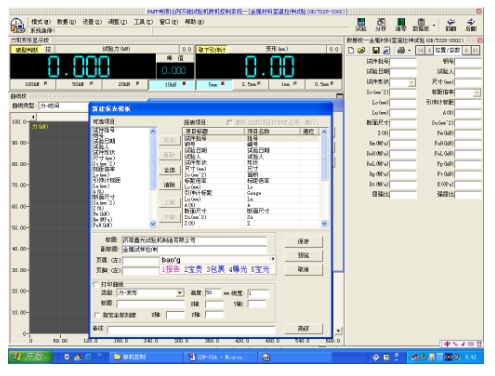Click the first quick-launch icon beside Start
Image resolution: width=495 pixels, height=376 pixels.
[x=67, y=357]
